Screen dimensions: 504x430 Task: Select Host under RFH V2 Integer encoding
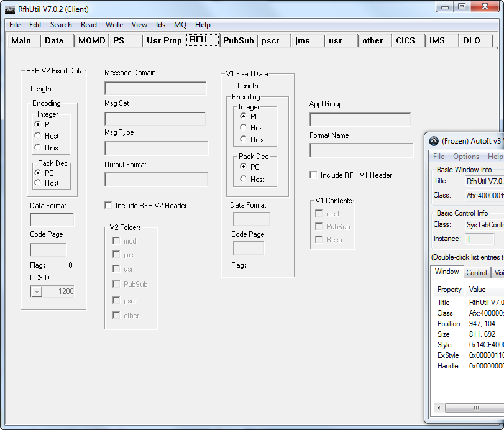coord(38,135)
